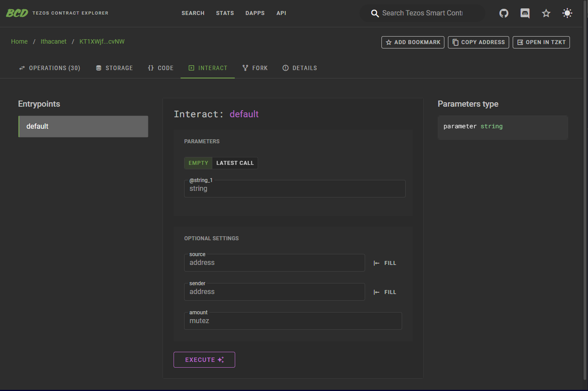Click Fill beside the sender address
The height and width of the screenshot is (391, 588).
tap(385, 292)
